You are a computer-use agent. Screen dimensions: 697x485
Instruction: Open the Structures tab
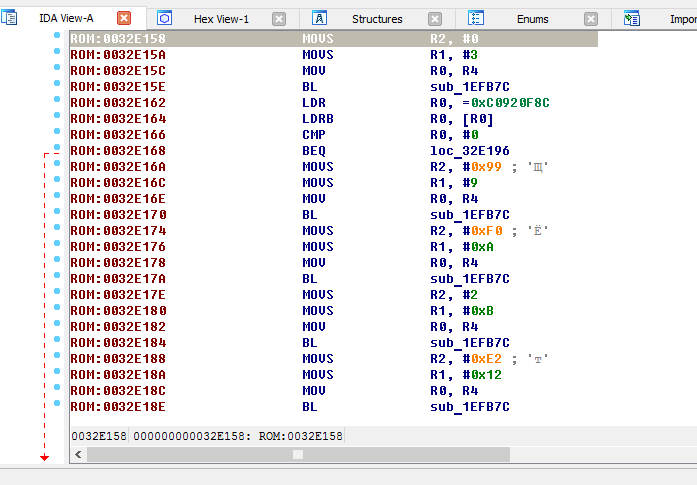click(377, 18)
